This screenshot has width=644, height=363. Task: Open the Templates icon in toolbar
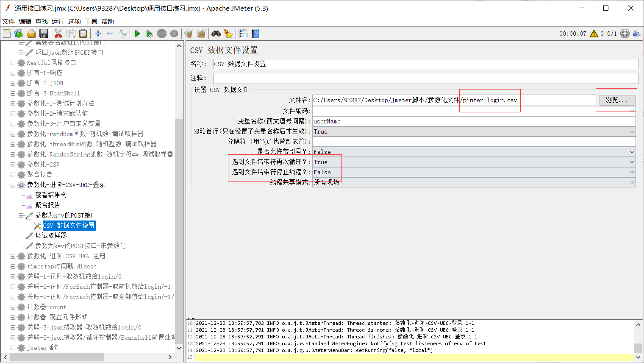[x=19, y=34]
